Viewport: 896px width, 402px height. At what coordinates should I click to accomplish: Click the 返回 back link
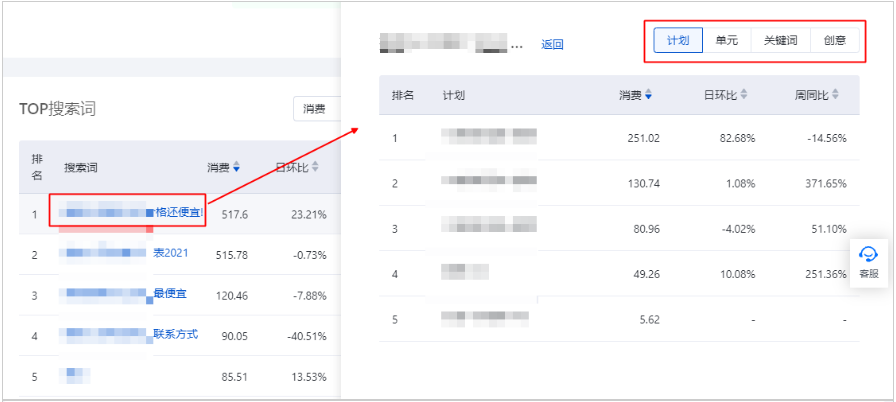[x=552, y=44]
